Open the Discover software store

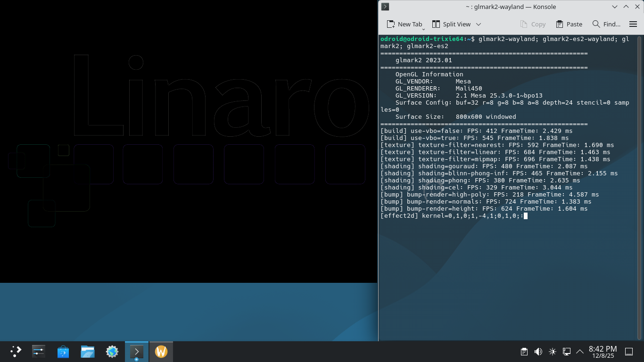[x=63, y=352]
